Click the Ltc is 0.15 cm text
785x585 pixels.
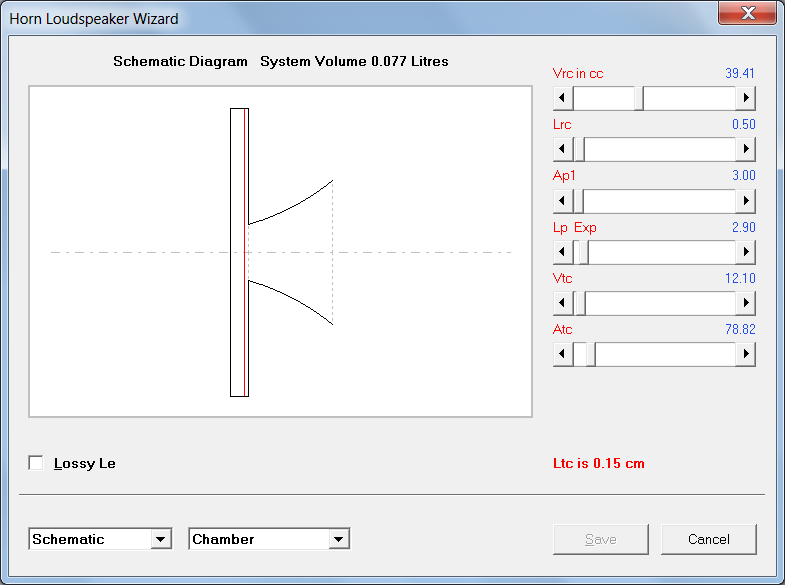tap(599, 463)
